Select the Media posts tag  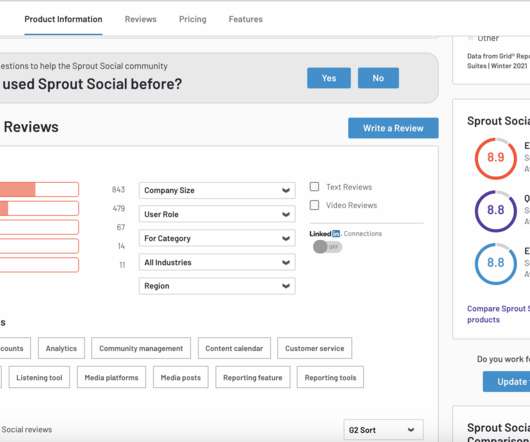tap(181, 377)
